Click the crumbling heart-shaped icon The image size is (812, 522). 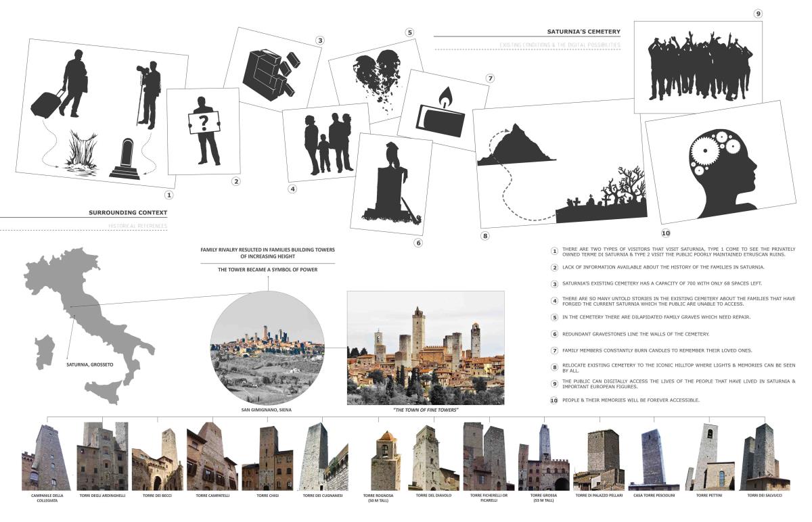coord(374,74)
